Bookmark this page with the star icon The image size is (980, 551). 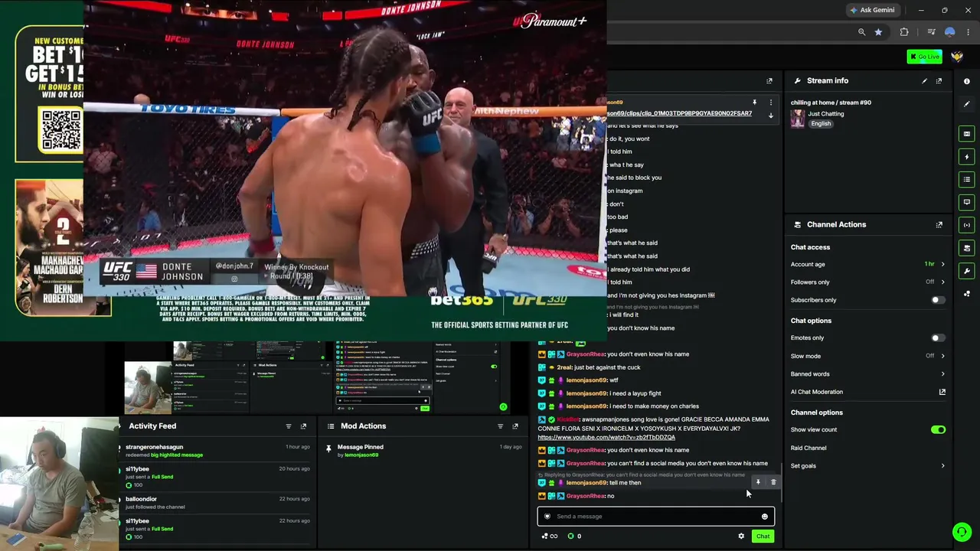tap(878, 32)
